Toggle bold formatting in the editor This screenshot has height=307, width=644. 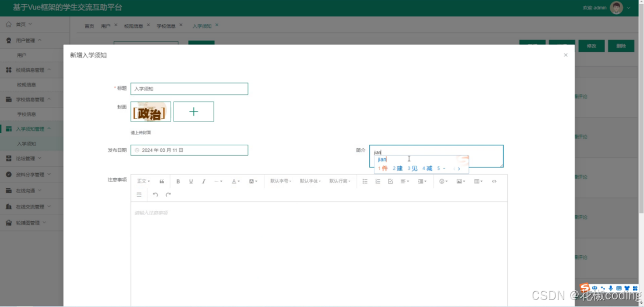(x=178, y=181)
